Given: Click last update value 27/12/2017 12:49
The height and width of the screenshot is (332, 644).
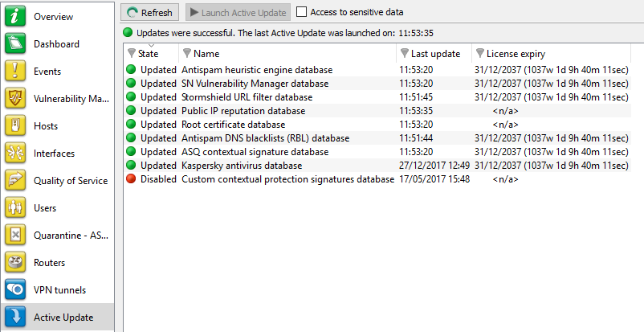Looking at the screenshot, I should (434, 166).
